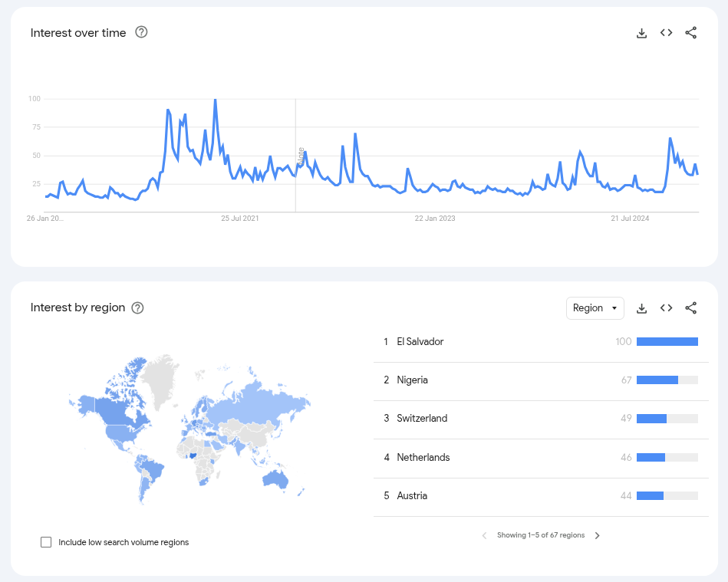Open embed code for the region comparison

[x=666, y=307]
